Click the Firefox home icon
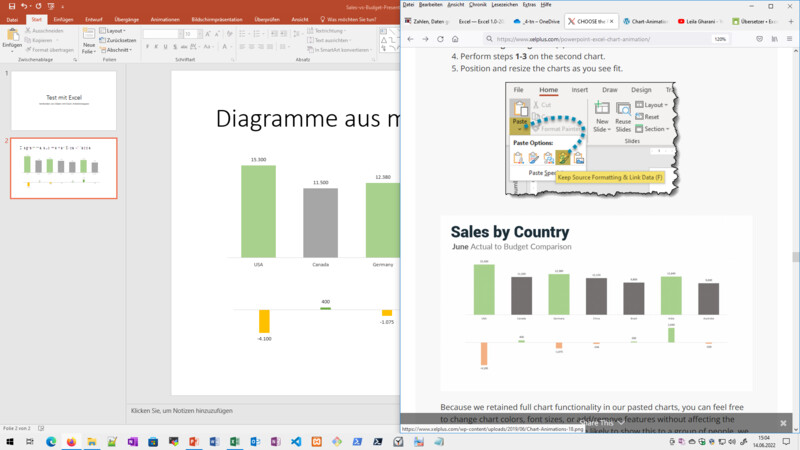The height and width of the screenshot is (450, 800). click(x=455, y=39)
